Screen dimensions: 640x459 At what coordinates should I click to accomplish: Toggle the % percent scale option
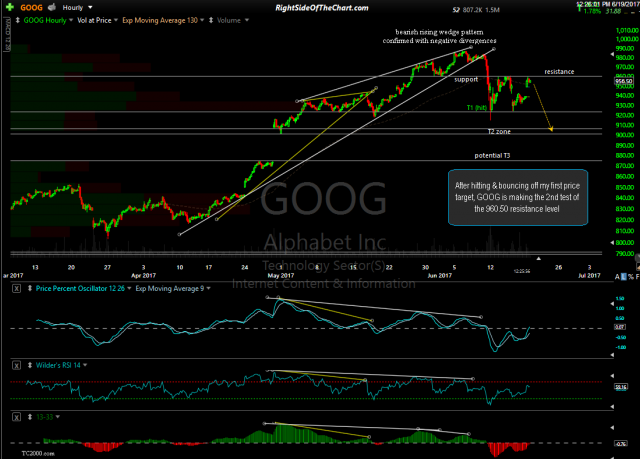pos(631,277)
